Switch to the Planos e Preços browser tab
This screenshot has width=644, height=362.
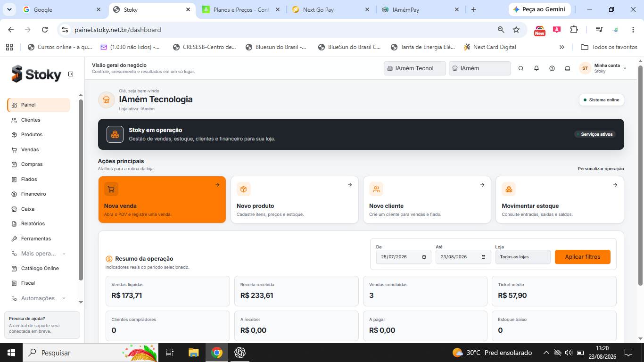241,9
